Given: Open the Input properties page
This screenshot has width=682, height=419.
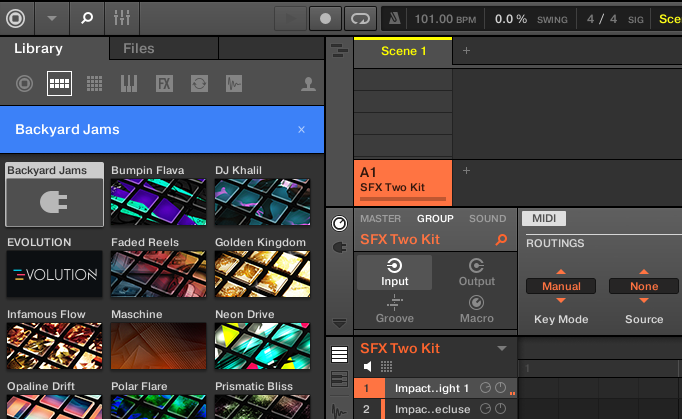Looking at the screenshot, I should click(x=394, y=272).
